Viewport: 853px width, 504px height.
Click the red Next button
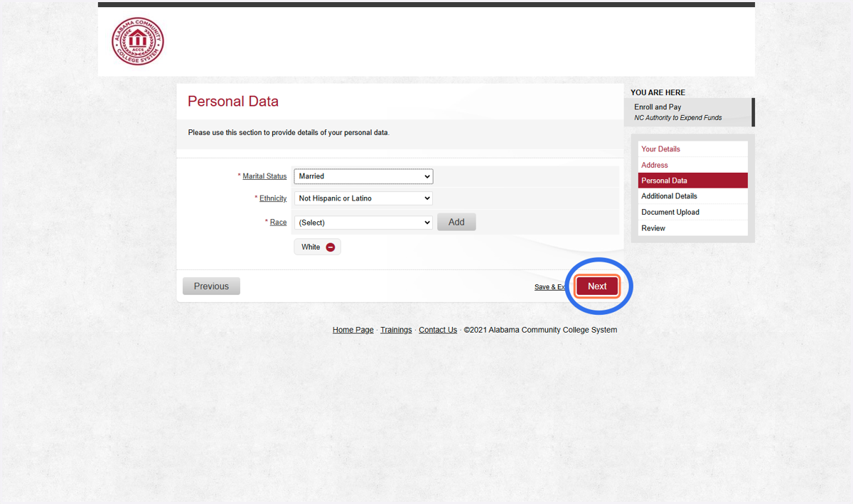(x=597, y=286)
